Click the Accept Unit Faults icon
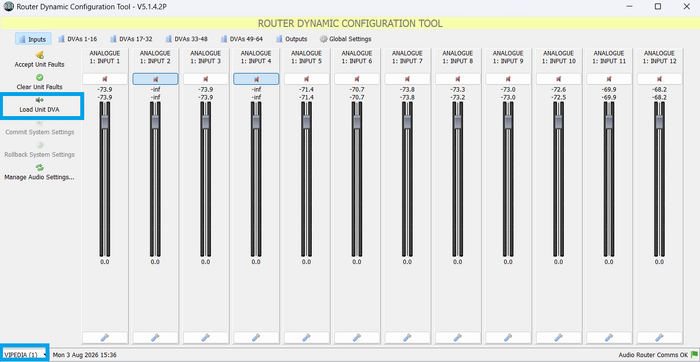The height and width of the screenshot is (362, 700). 39,55
